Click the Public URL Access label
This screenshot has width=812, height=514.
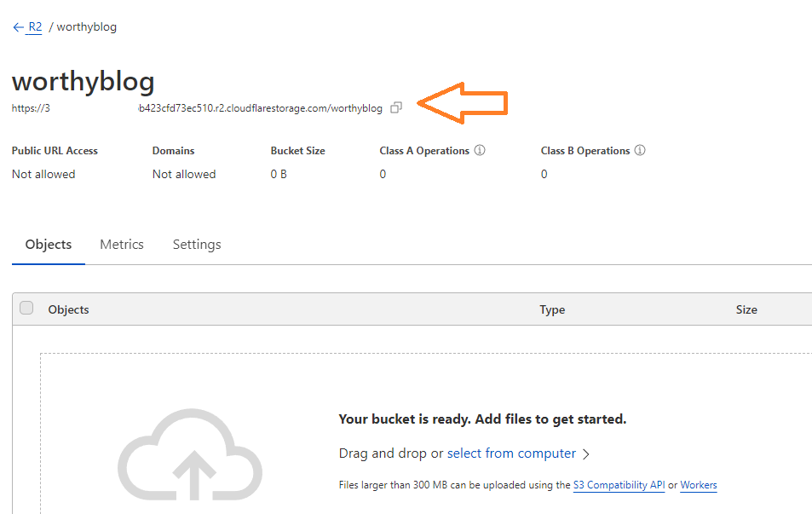pyautogui.click(x=55, y=151)
